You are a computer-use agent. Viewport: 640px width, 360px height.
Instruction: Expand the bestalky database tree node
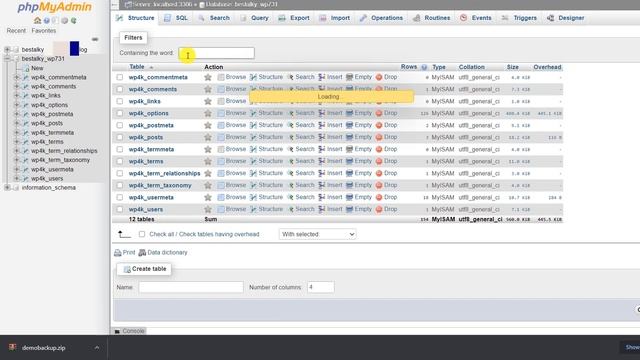coord(7,49)
